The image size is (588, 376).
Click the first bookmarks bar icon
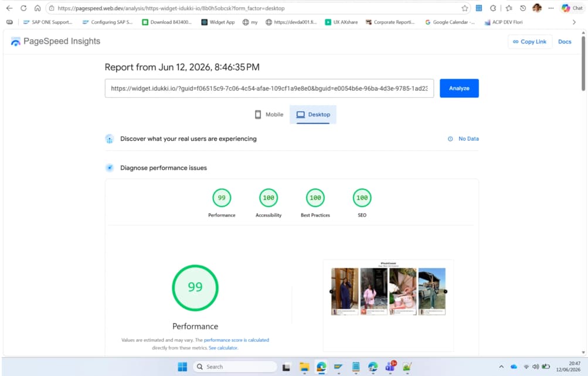coord(10,22)
